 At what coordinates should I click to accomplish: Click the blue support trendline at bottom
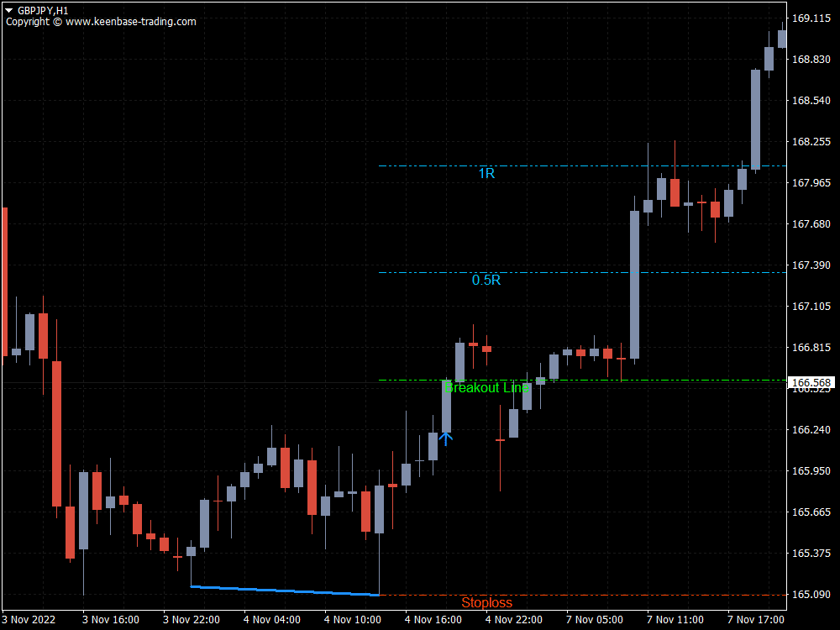285,591
